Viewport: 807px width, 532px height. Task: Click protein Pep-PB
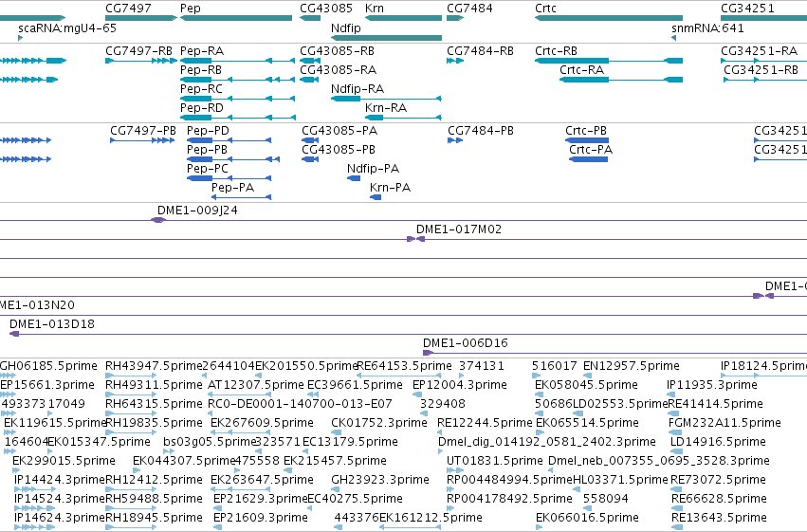tap(233, 159)
